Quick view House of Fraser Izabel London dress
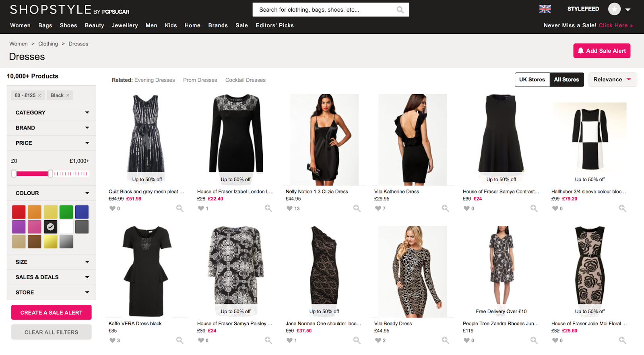The height and width of the screenshot is (355, 644). click(268, 208)
